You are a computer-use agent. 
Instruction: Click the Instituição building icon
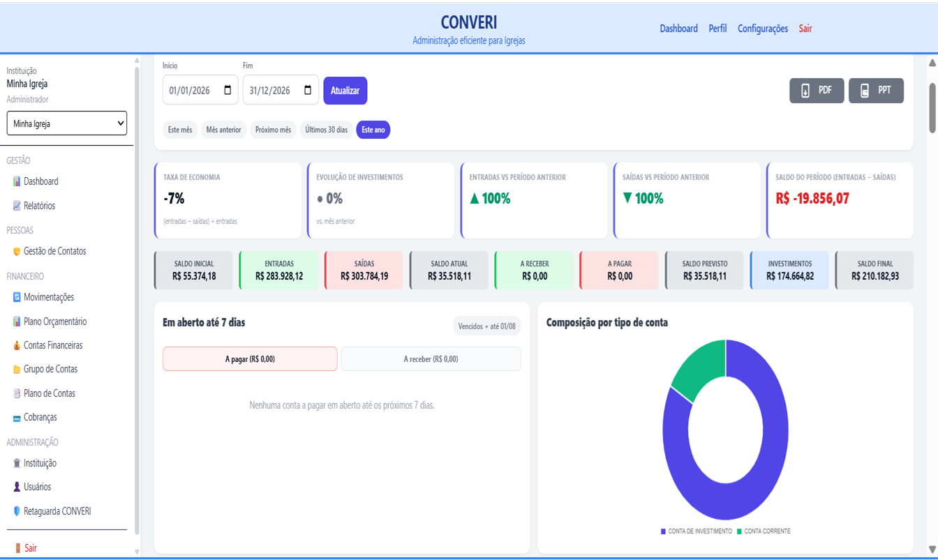pos(17,463)
